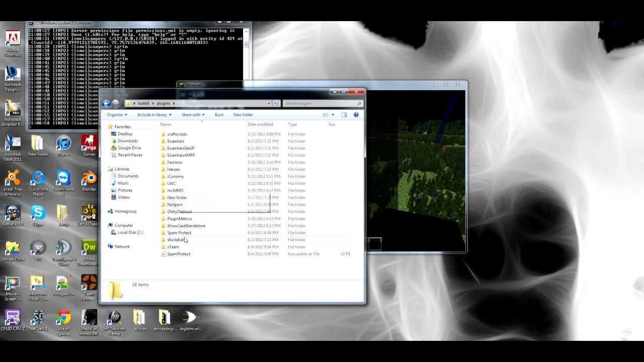Select the SpamProtect jar file
The height and width of the screenshot is (362, 644).
(x=179, y=254)
